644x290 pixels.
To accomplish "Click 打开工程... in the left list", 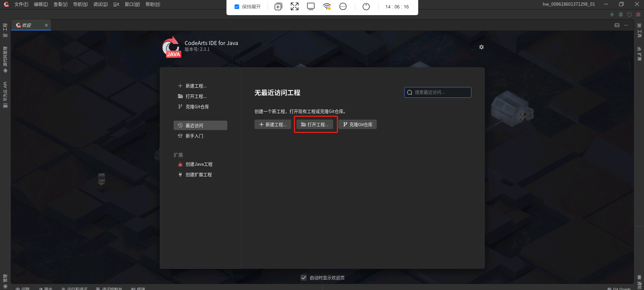I will coord(192,96).
